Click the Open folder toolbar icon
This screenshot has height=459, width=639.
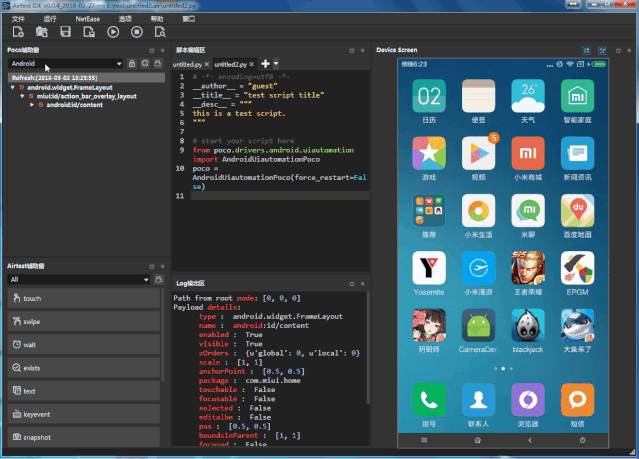pos(42,32)
